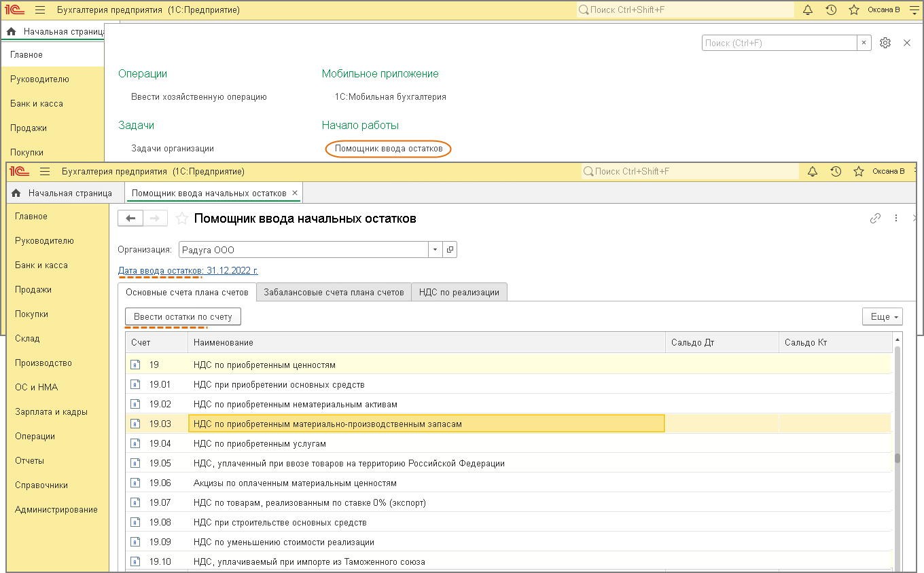The height and width of the screenshot is (573, 924).
Task: Click global search field in front window
Action: 690,172
